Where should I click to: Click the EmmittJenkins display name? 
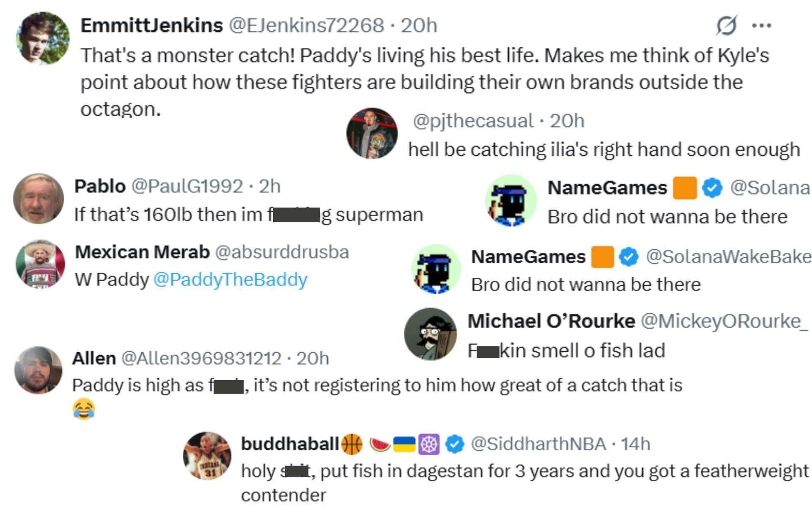pos(152,25)
